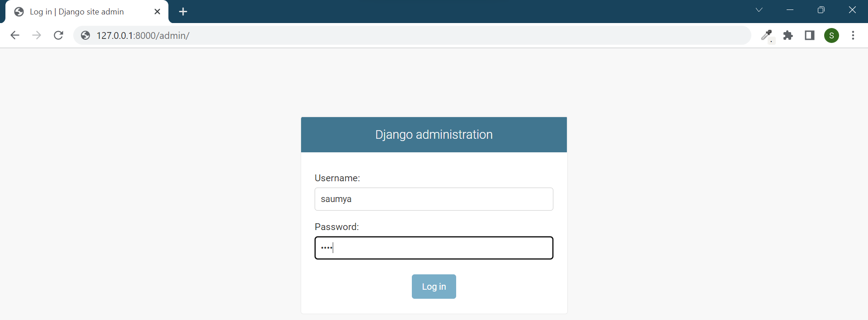The image size is (868, 320).
Task: Open a new tab with plus button
Action: (x=183, y=12)
